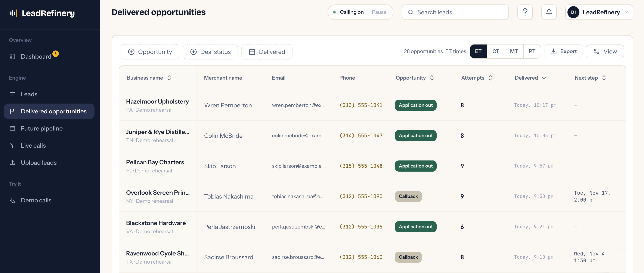
Task: Click Application out badge for Hazelmoor Upholstery
Action: [415, 105]
